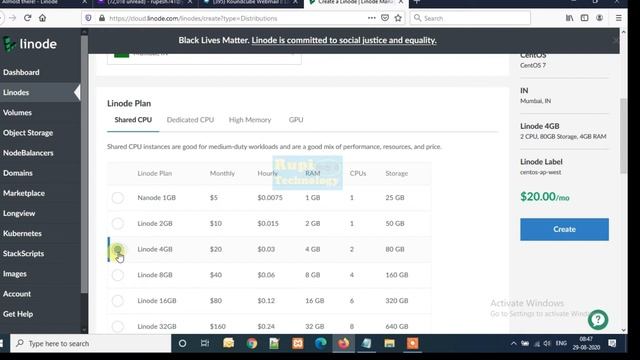Viewport: 640px width, 360px height.
Task: Click the $20.00/mo price text
Action: point(544,197)
